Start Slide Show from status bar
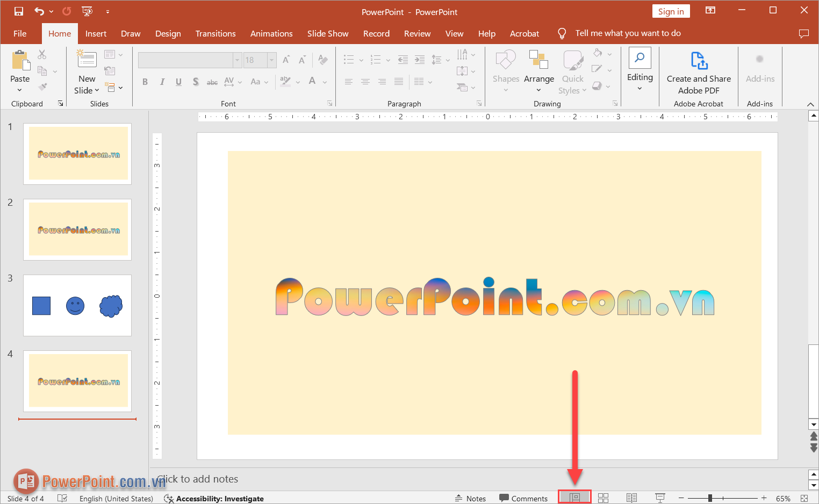 (x=660, y=498)
